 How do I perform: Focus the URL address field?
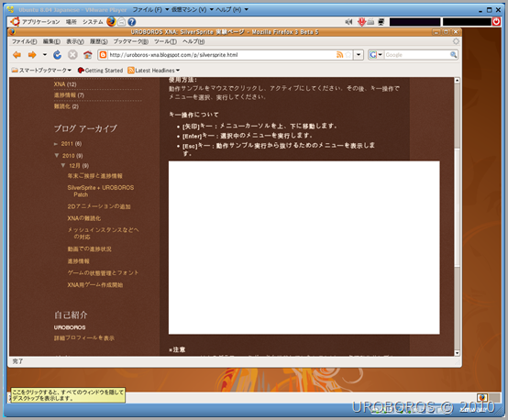click(221, 55)
